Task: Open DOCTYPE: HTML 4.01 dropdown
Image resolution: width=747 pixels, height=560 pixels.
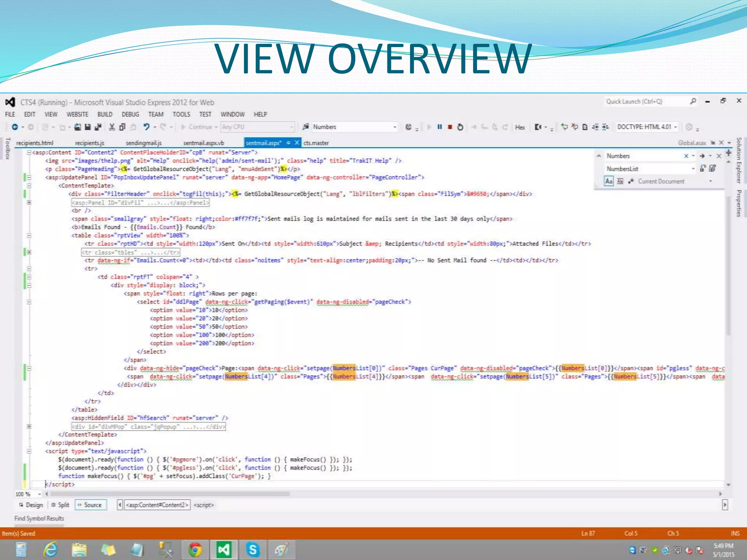Action: click(676, 127)
